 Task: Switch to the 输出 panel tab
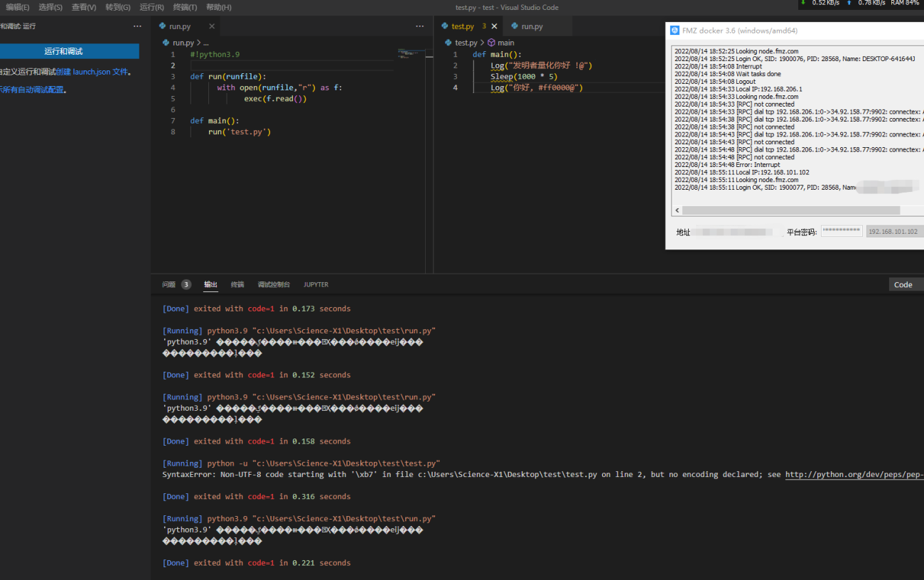pyautogui.click(x=211, y=284)
